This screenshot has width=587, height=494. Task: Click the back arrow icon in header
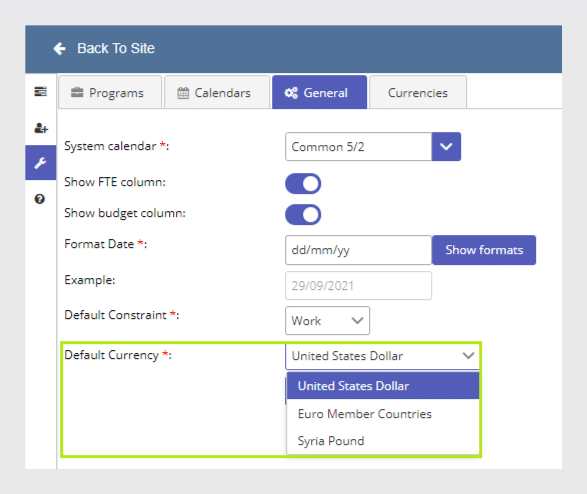(60, 49)
